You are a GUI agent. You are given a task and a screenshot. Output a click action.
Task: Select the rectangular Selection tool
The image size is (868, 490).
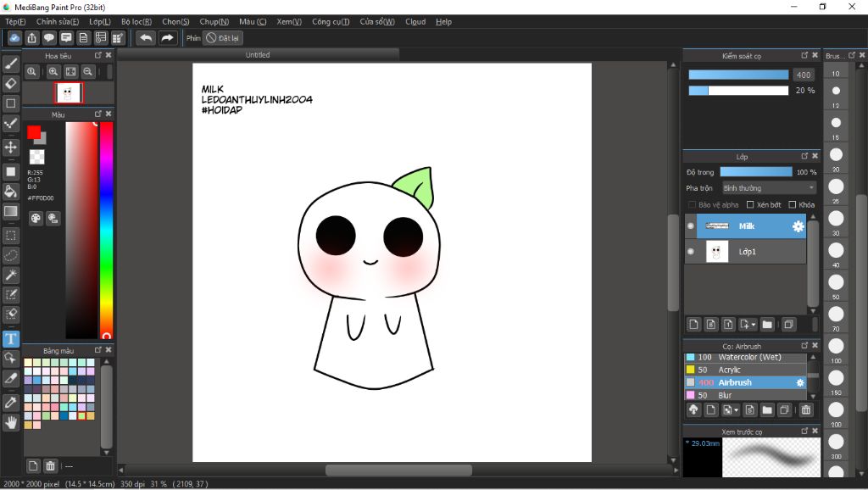pos(10,236)
